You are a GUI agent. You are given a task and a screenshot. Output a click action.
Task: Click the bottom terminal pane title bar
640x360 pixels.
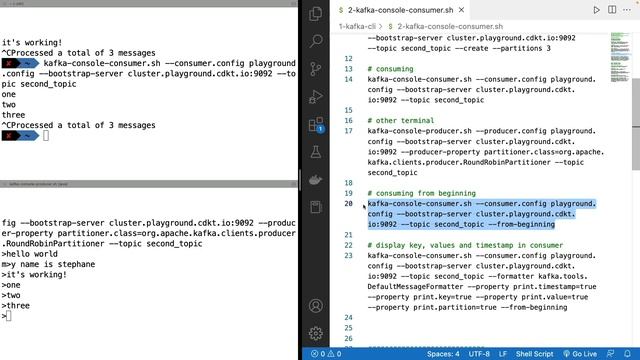(149, 184)
